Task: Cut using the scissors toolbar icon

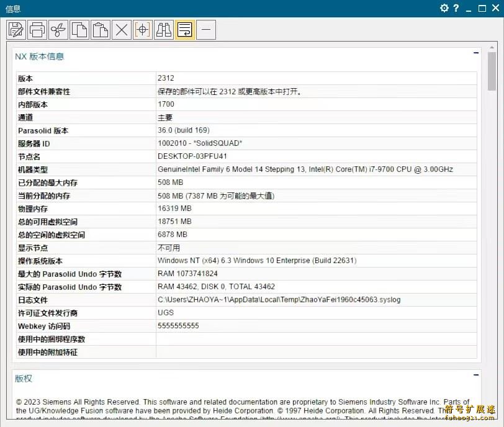Action: pyautogui.click(x=58, y=29)
